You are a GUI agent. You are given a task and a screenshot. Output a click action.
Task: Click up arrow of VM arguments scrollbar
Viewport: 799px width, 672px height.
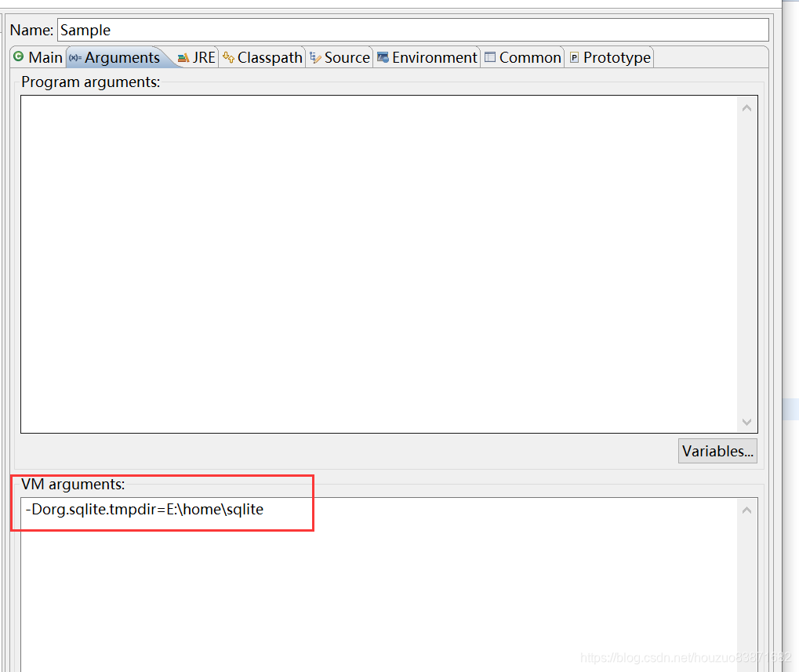747,510
